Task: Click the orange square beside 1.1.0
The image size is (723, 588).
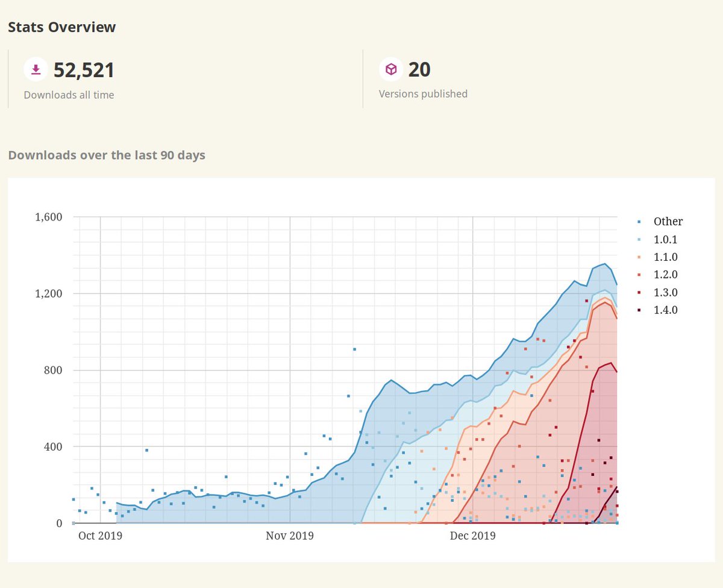Action: (640, 257)
